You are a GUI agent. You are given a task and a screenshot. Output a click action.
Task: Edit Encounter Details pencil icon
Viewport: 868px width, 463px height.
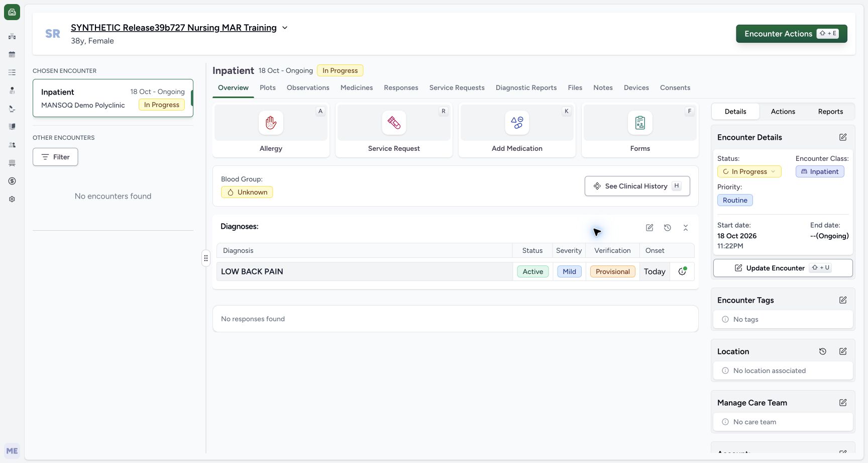[x=843, y=137]
